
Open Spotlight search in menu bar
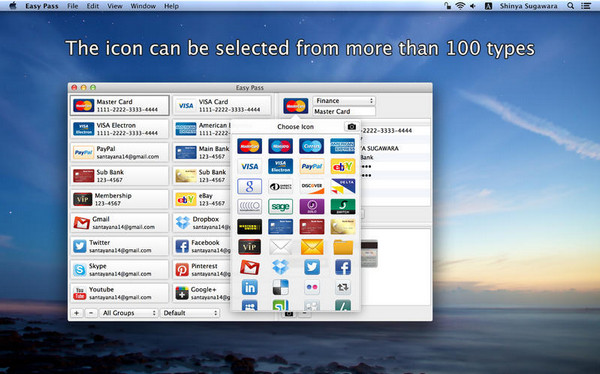coord(571,6)
